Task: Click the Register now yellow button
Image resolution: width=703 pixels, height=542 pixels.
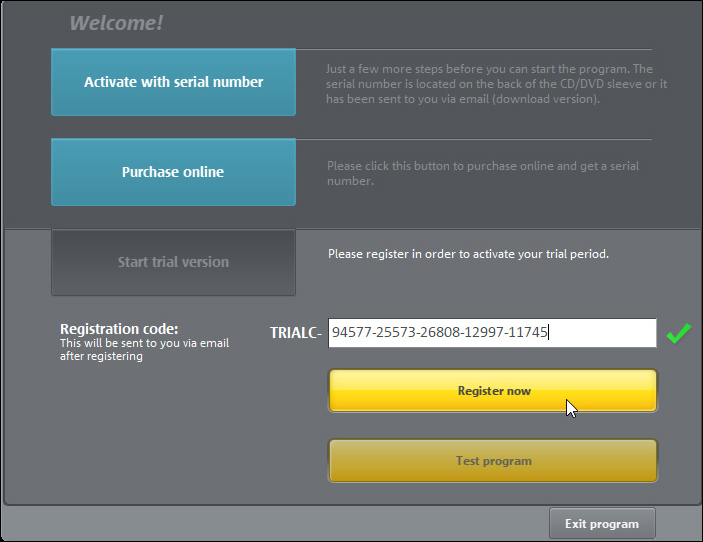Action: [x=493, y=391]
